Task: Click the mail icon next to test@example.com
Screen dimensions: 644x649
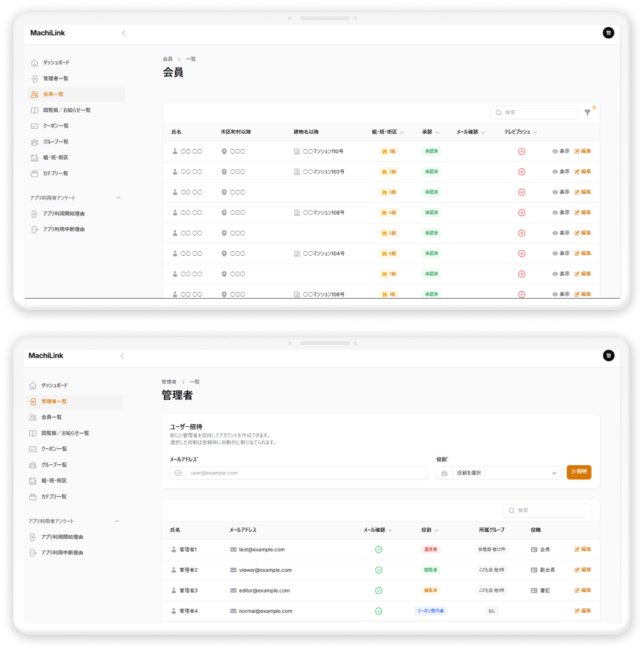Action: click(x=233, y=550)
